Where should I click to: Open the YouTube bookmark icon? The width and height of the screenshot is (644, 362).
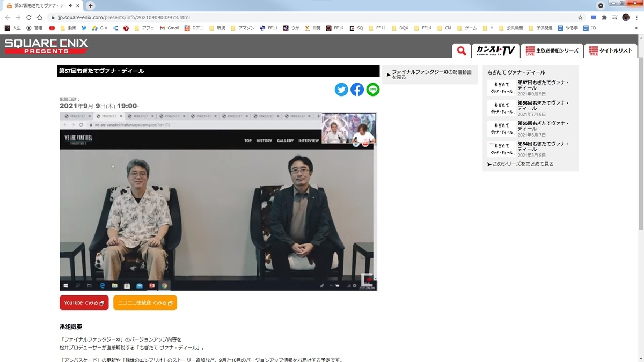pyautogui.click(x=52, y=28)
